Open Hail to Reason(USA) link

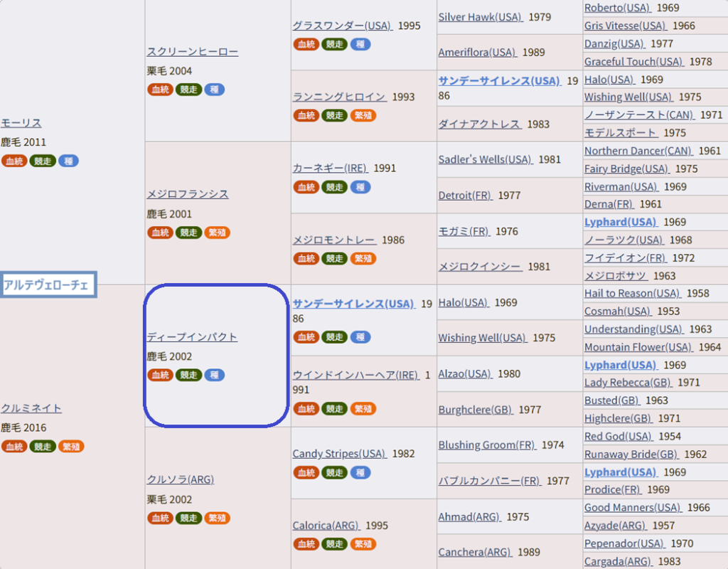pyautogui.click(x=632, y=294)
